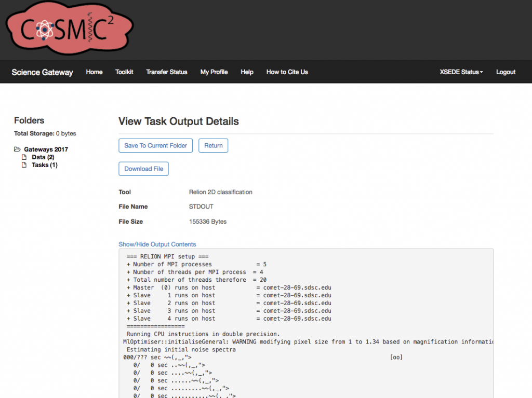Open My Profile
Viewport: 532px width, 398px height.
(x=214, y=72)
